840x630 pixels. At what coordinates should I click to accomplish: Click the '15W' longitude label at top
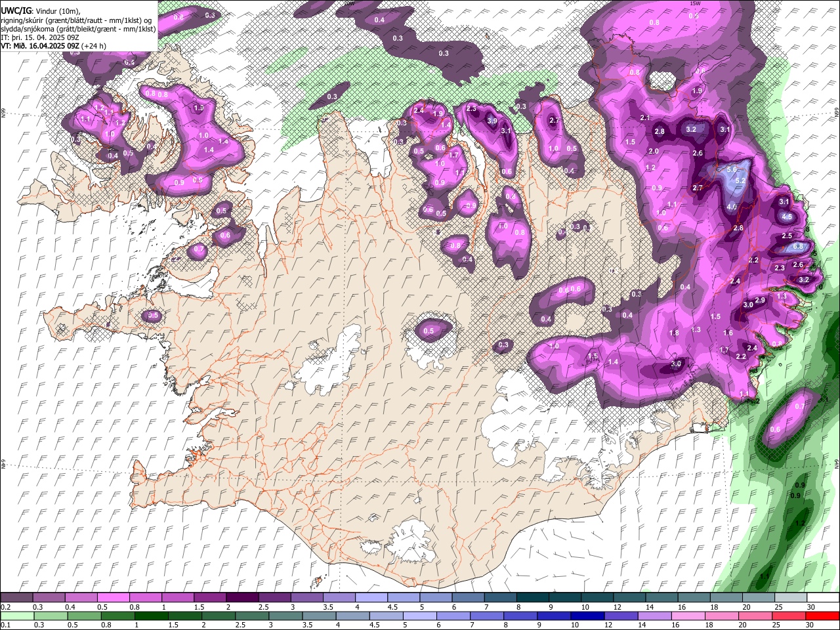pyautogui.click(x=695, y=3)
